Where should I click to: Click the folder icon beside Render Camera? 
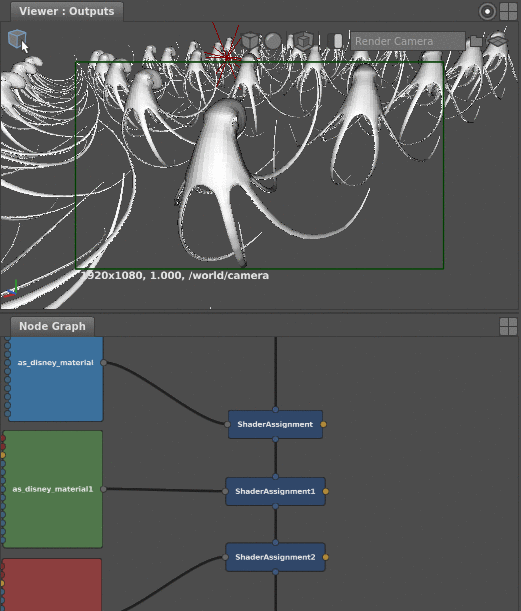476,41
